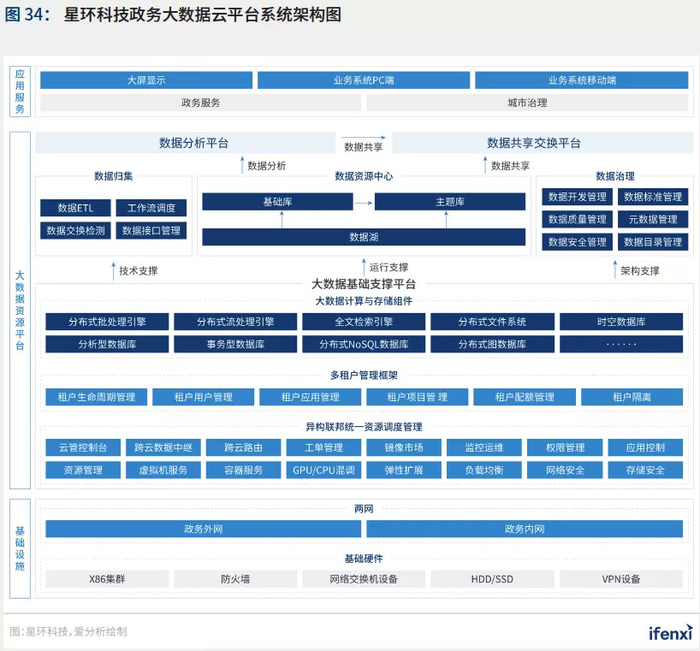This screenshot has width=700, height=651.
Task: Select the 云管控制台 block
Action: [83, 447]
